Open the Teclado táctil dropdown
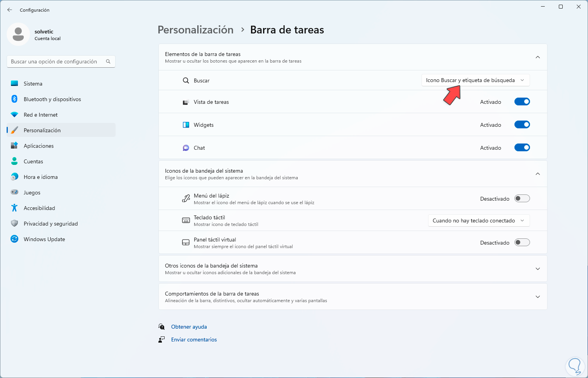This screenshot has width=588, height=378. click(478, 220)
